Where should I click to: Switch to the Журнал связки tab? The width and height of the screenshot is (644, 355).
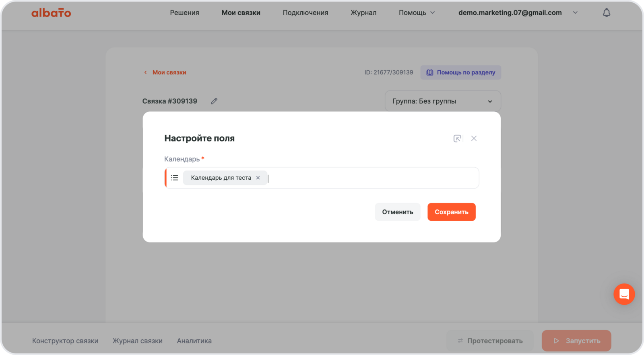[x=137, y=341]
